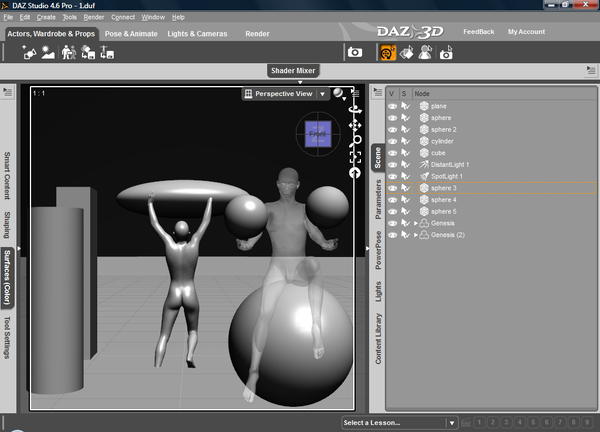Click the new scene primitive toolbar icon
The height and width of the screenshot is (432, 600).
pos(29,53)
